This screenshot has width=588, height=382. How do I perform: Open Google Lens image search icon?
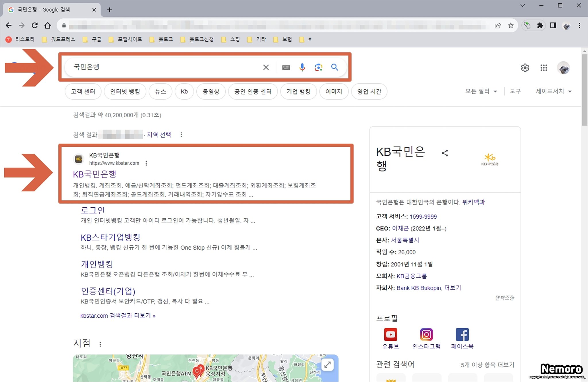pyautogui.click(x=318, y=67)
